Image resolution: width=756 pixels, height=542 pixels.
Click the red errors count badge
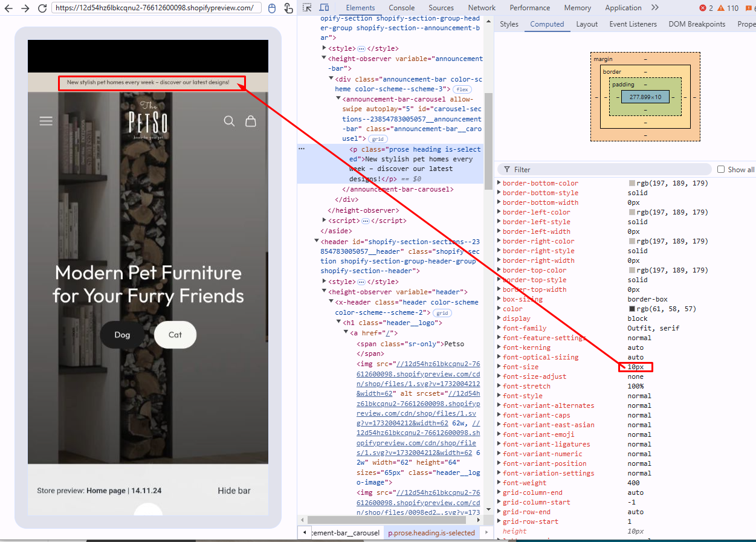click(x=706, y=8)
